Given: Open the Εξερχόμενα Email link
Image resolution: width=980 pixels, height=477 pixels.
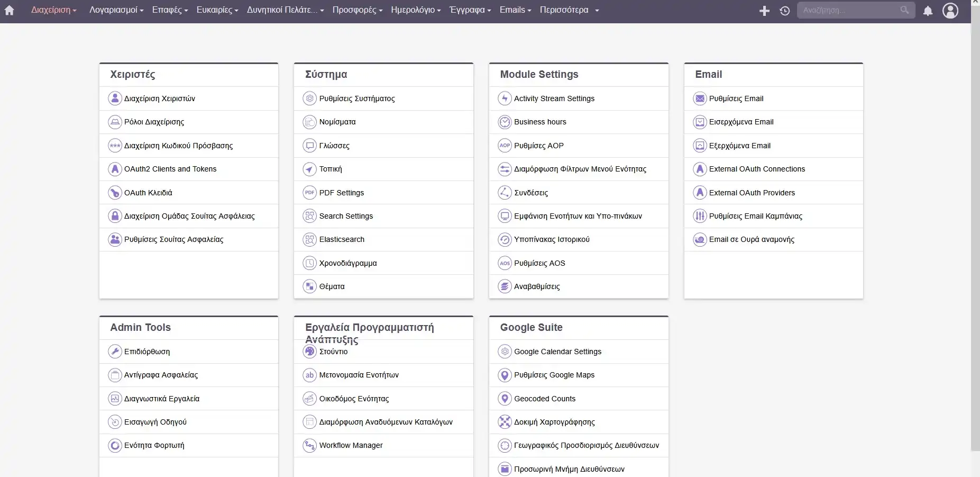Looking at the screenshot, I should (739, 146).
